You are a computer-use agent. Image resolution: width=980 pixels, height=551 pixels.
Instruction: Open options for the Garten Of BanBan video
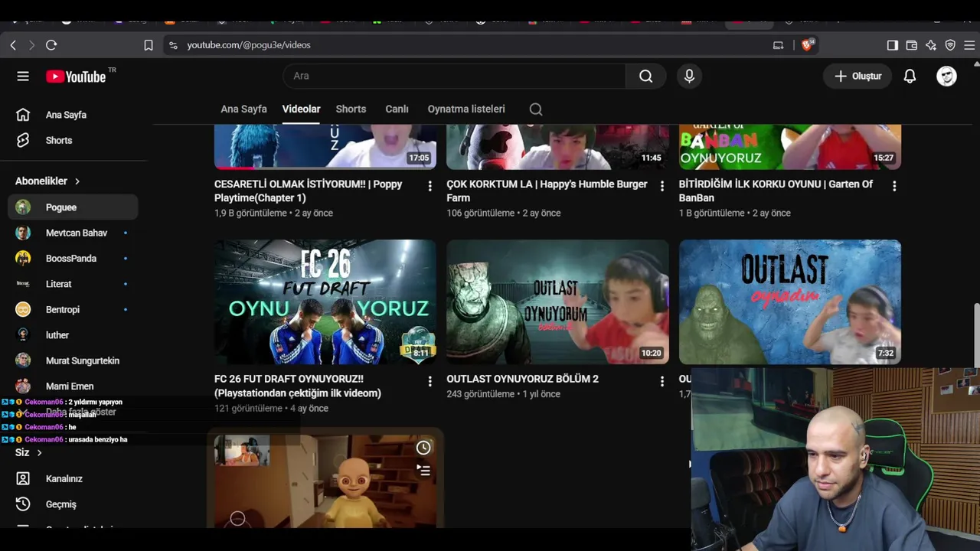pos(894,186)
